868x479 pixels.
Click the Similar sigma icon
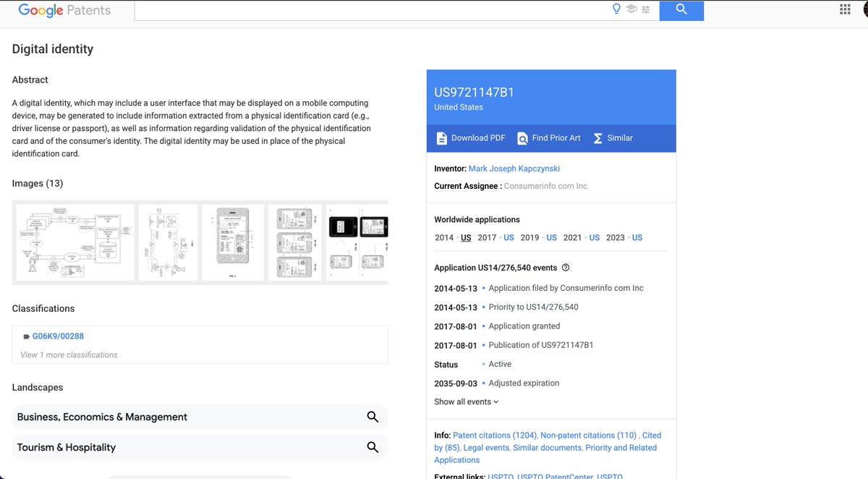pos(597,138)
